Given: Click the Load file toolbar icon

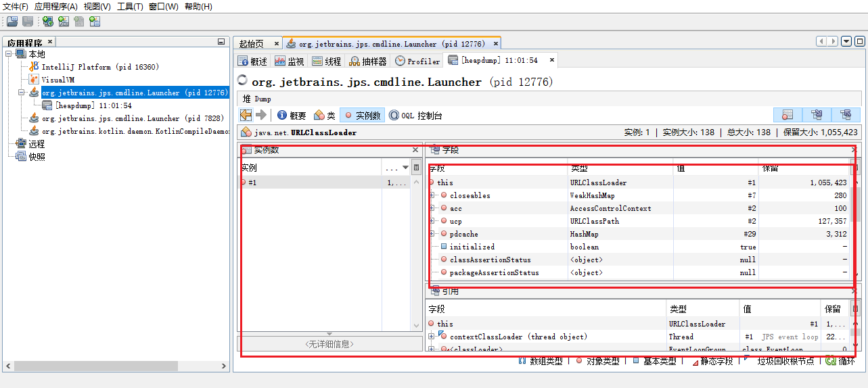Looking at the screenshot, I should pyautogui.click(x=12, y=22).
